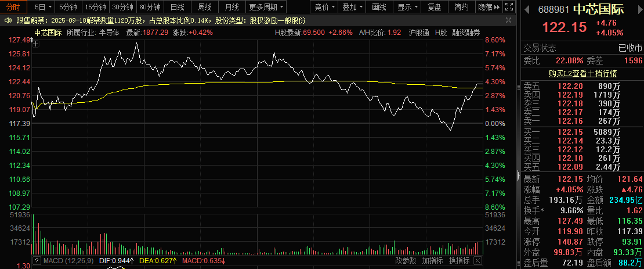Click the large price 122.15
This screenshot has height=269, width=644.
(x=565, y=27)
